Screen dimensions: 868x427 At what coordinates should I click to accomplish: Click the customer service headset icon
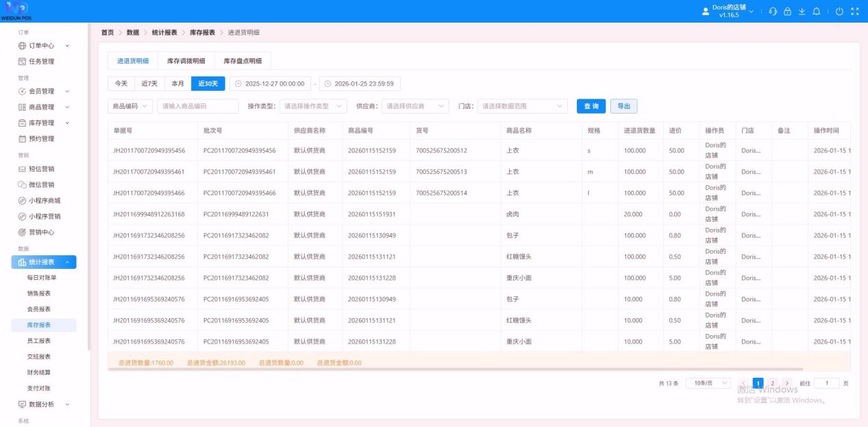(x=773, y=12)
